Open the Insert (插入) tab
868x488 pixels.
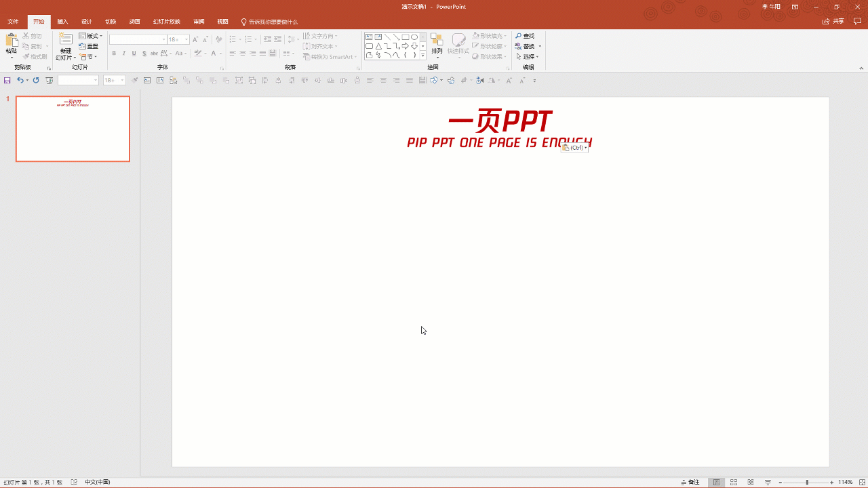(x=62, y=22)
